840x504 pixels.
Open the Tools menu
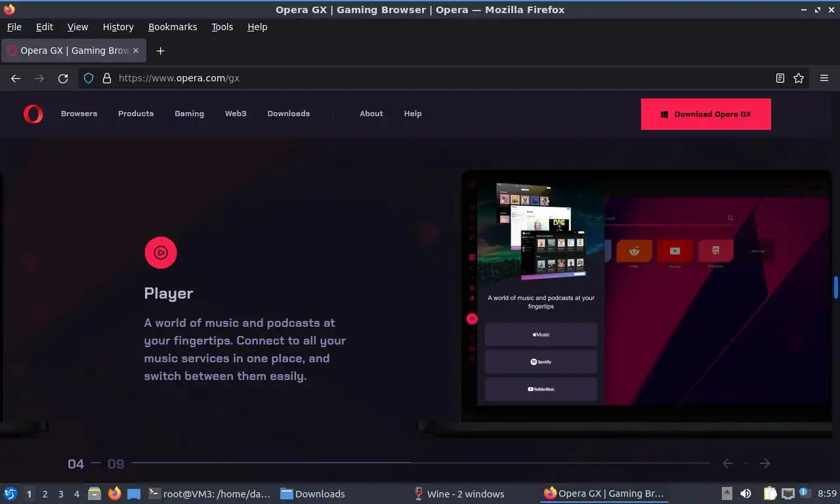pos(222,27)
